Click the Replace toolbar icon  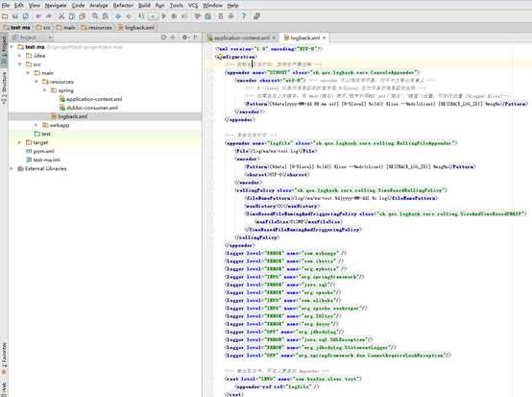106,16
